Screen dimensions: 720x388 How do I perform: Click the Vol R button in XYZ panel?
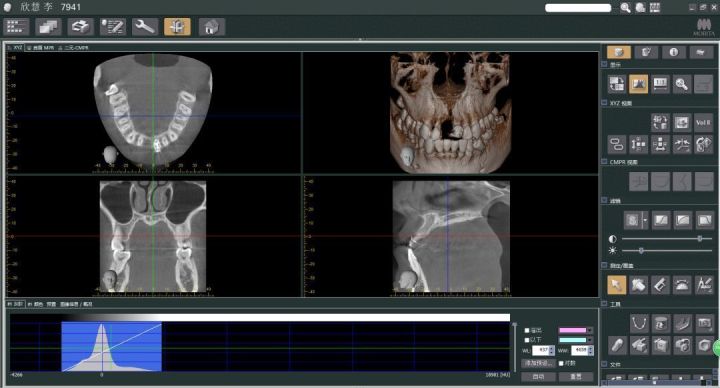tap(703, 123)
